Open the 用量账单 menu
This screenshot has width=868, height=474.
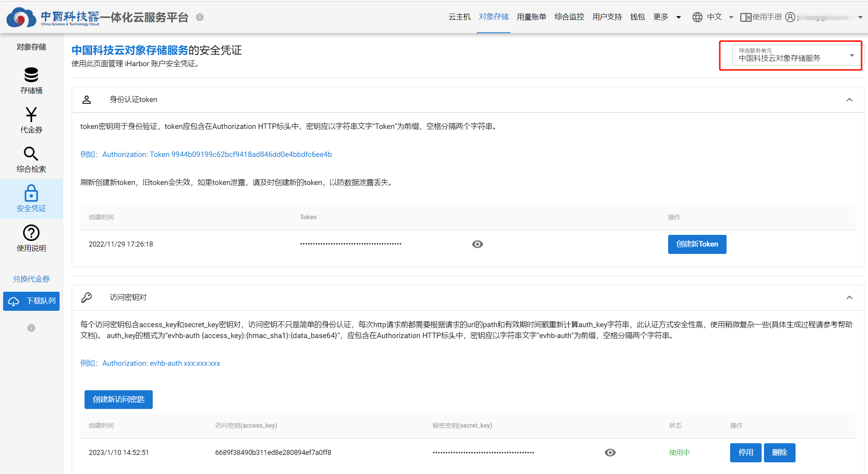531,17
